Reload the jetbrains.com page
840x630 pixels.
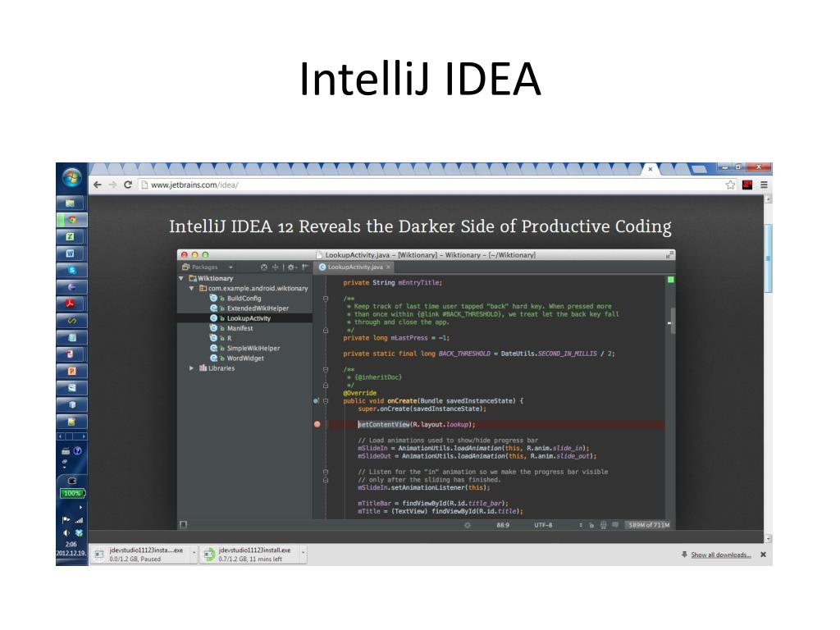[x=128, y=185]
